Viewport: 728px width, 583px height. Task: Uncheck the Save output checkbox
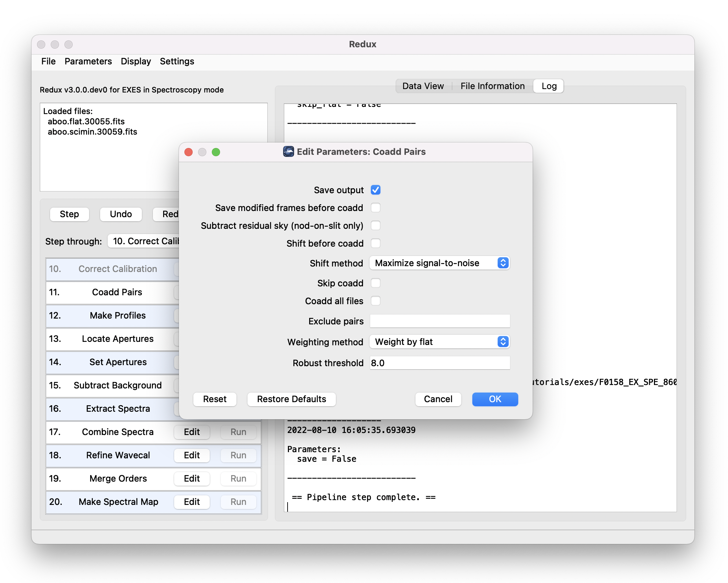[x=376, y=190]
